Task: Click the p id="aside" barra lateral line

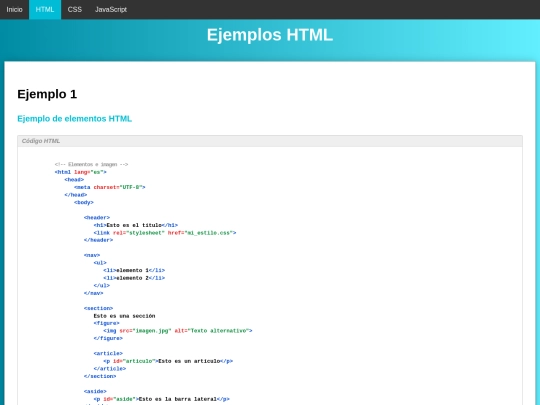Action: 162,399
